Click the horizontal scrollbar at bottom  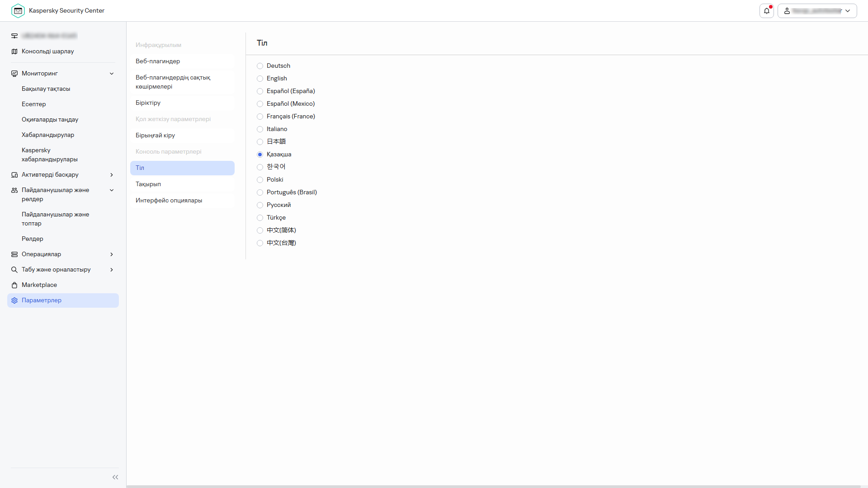tap(493, 486)
